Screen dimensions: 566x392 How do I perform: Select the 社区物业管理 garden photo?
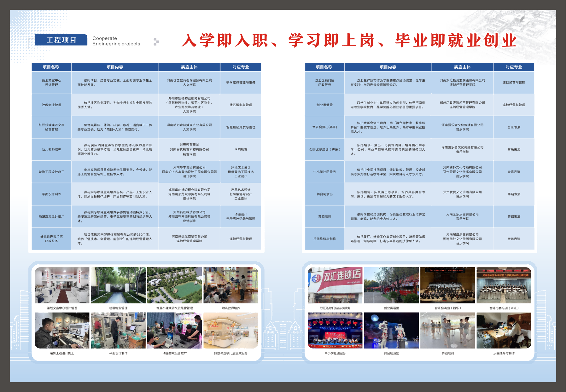(118, 285)
